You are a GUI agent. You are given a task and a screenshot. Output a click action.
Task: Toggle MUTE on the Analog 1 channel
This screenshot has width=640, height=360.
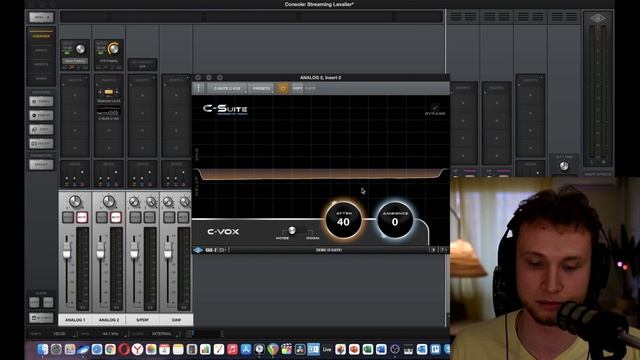point(82,217)
